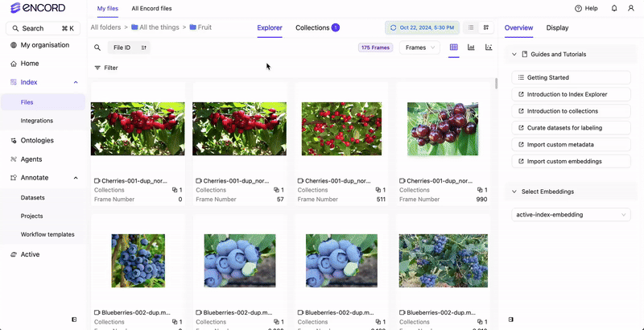Collapse the Index section chevron
The width and height of the screenshot is (644, 330).
76,82
